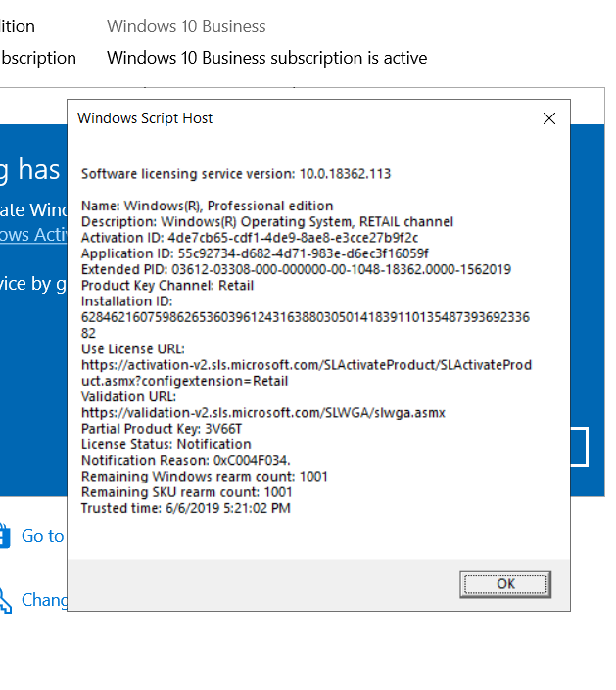Open the Windows Activation troubleshooting link
616x690 pixels.
tap(33, 235)
